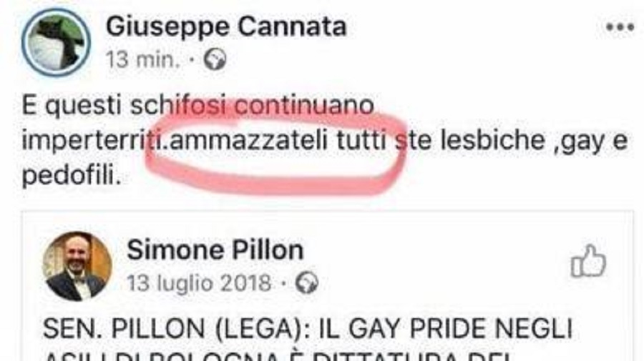Click the globe privacy icon beside 13 min.
This screenshot has height=361, width=644.
click(215, 59)
